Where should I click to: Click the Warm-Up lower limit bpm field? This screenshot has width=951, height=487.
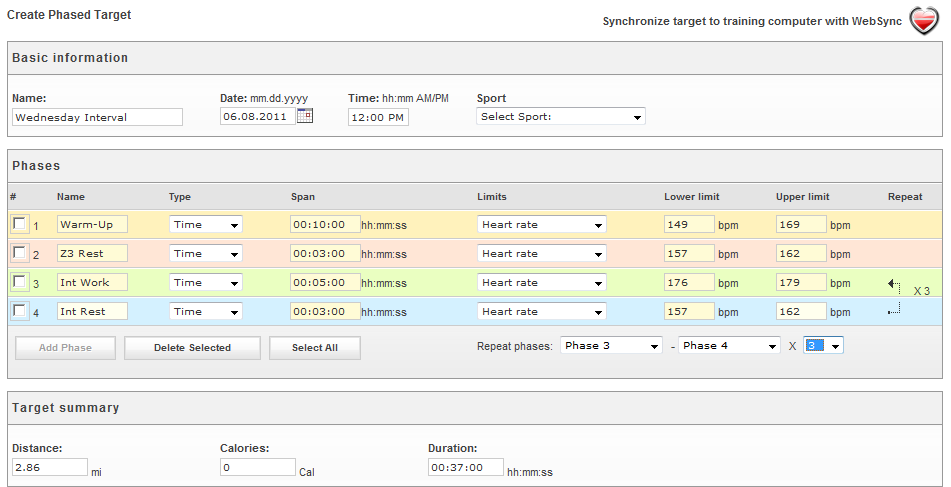(x=689, y=225)
